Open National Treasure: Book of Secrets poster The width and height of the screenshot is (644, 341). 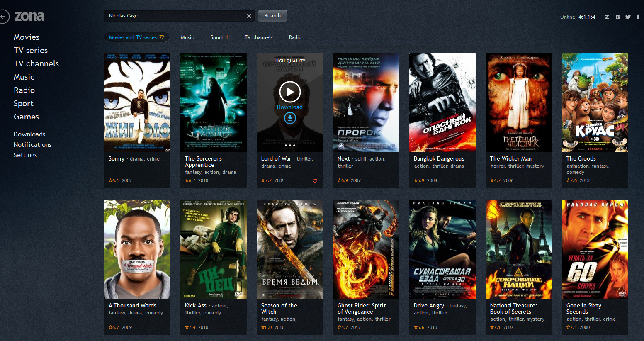[519, 249]
